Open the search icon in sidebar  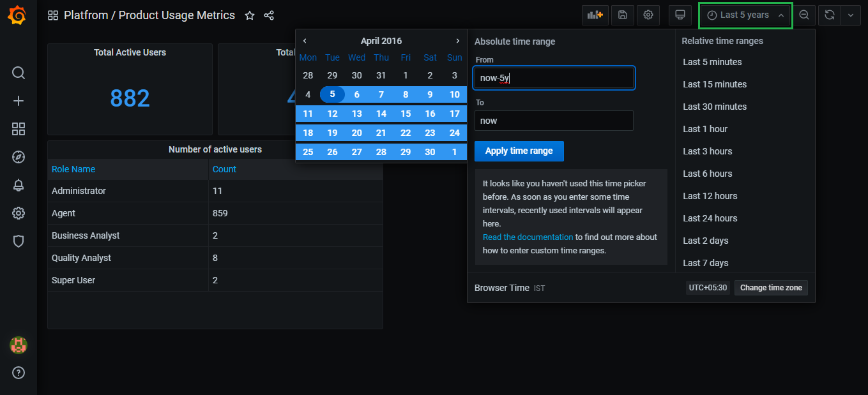[19, 73]
